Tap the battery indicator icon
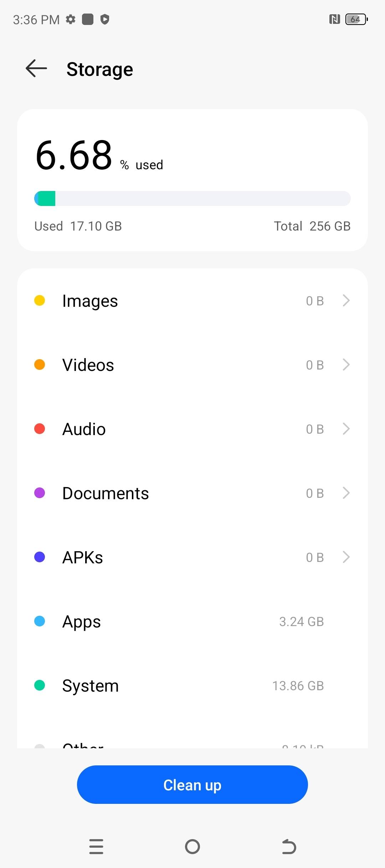This screenshot has height=868, width=385. [x=356, y=19]
